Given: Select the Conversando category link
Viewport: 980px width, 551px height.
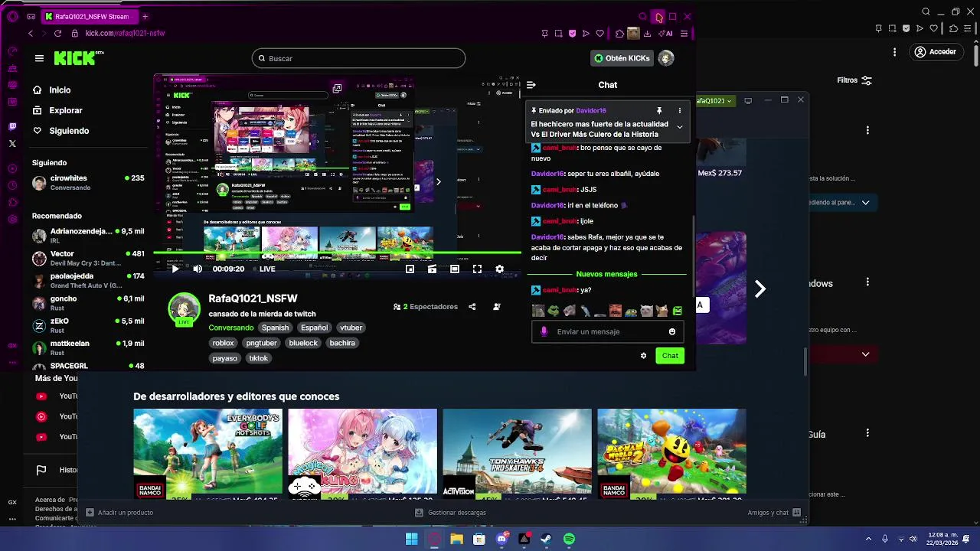Looking at the screenshot, I should tap(230, 328).
